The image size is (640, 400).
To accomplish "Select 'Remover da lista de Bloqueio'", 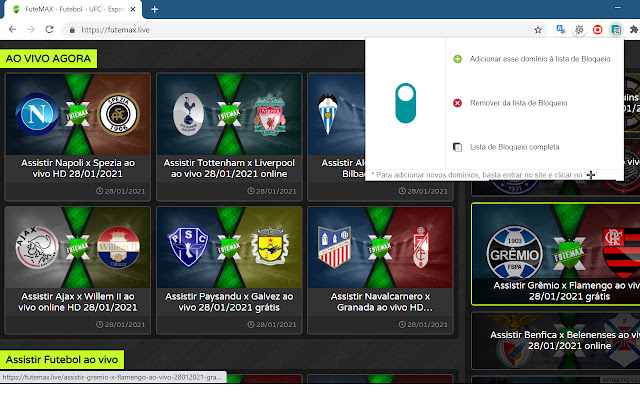I will [518, 103].
